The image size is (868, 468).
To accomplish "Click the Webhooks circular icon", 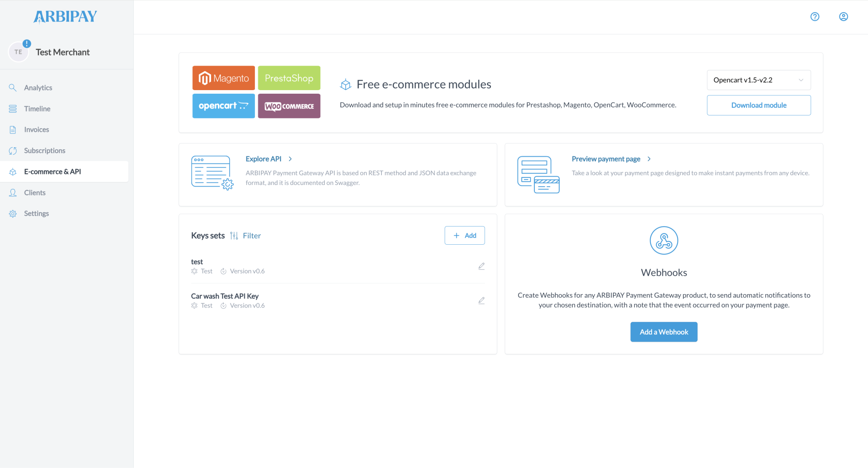I will coord(664,240).
